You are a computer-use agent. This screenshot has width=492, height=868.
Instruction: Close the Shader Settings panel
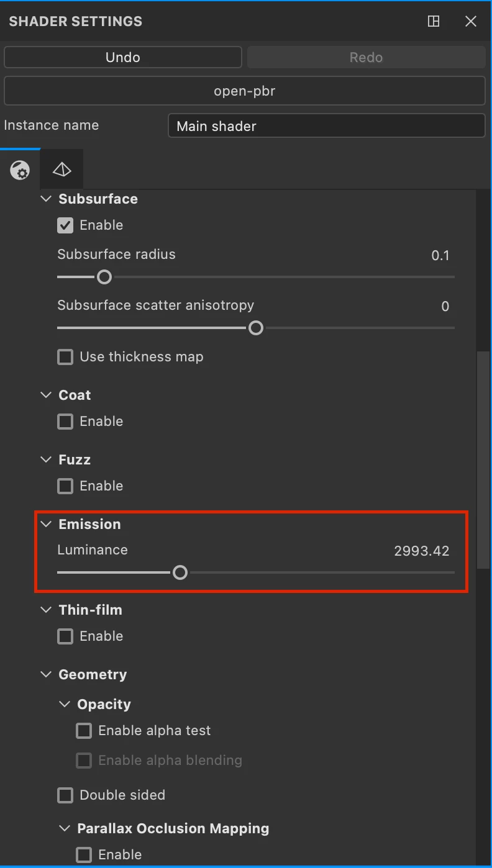click(471, 21)
